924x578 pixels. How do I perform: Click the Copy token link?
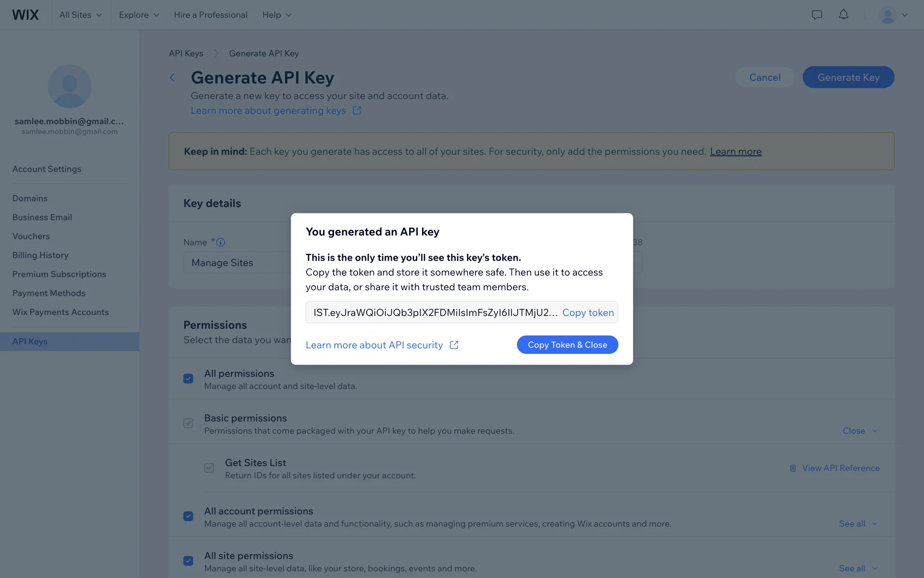click(588, 313)
